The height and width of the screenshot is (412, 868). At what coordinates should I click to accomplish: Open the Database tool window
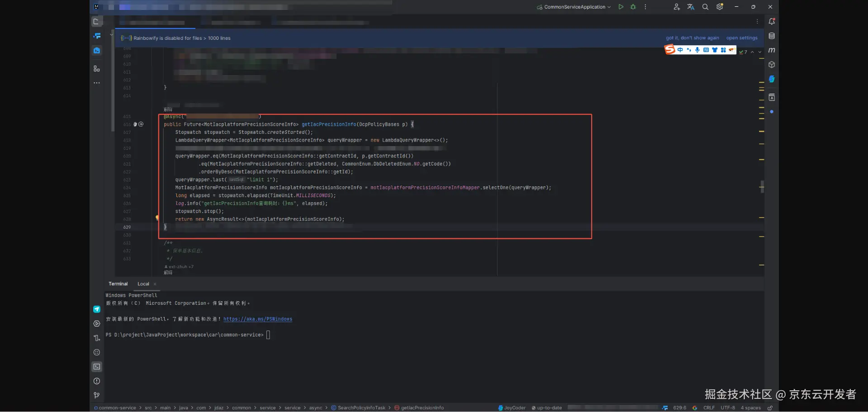[x=772, y=36]
